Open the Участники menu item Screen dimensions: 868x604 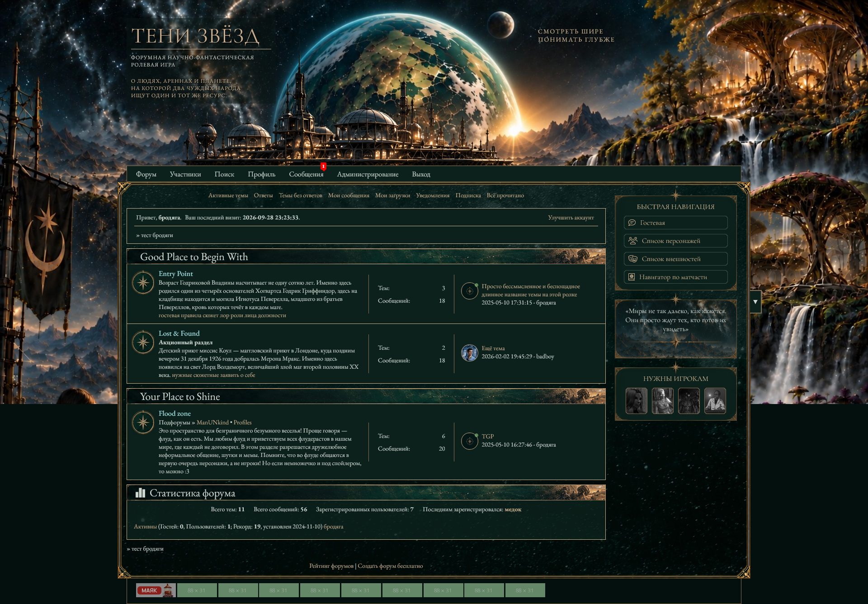pos(185,174)
